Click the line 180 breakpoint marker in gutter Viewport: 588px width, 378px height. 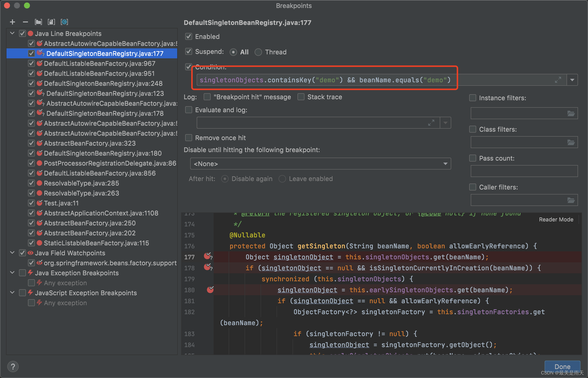click(210, 290)
